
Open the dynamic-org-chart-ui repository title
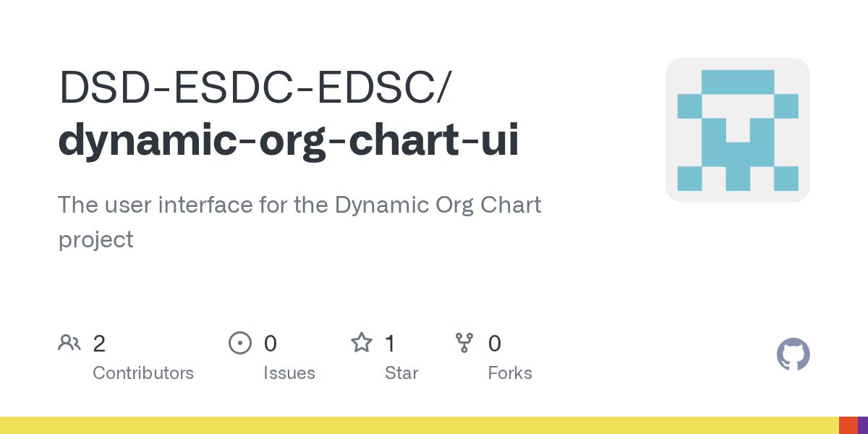(x=289, y=141)
